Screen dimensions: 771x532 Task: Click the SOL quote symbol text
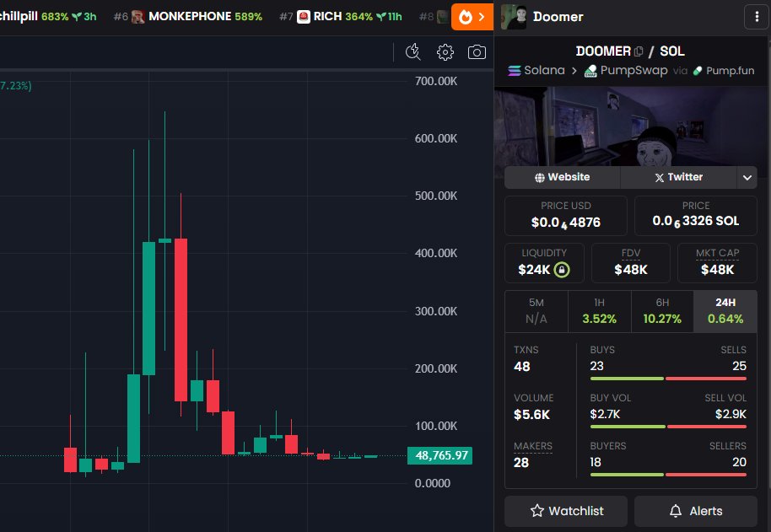(x=671, y=51)
